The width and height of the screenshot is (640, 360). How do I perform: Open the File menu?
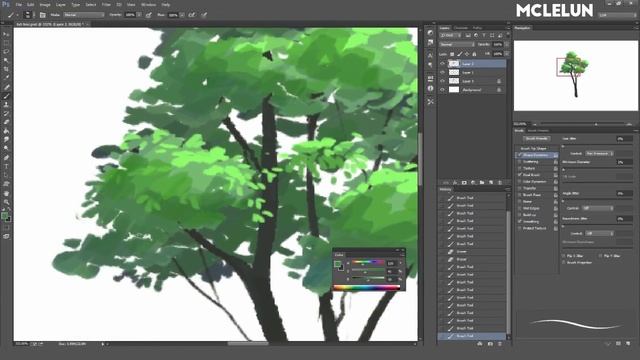(x=18, y=4)
